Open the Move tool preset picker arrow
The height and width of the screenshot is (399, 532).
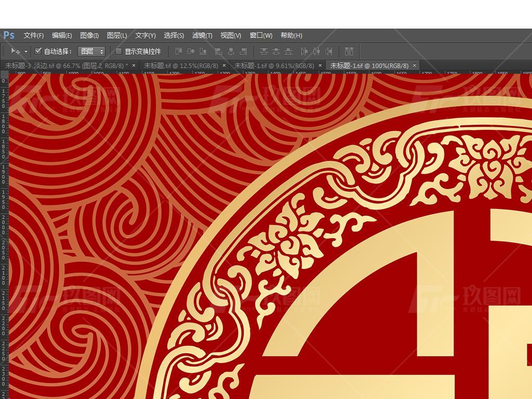coord(26,51)
